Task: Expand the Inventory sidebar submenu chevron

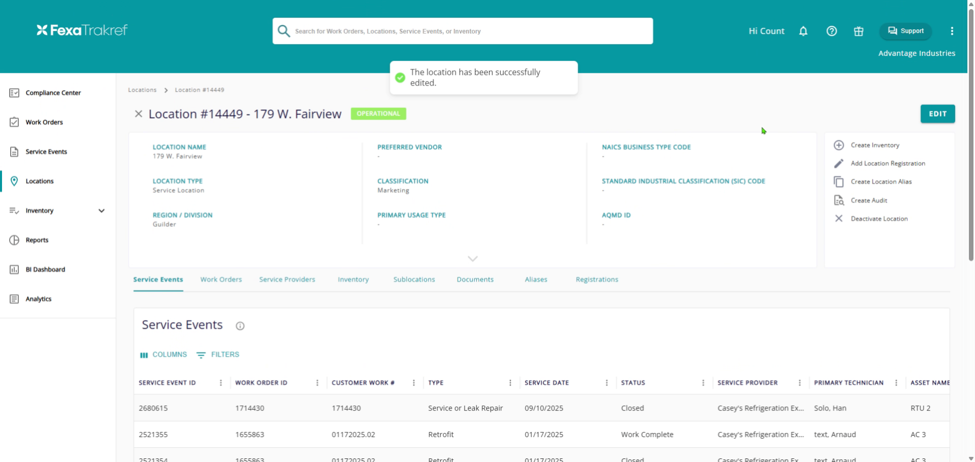Action: 102,211
